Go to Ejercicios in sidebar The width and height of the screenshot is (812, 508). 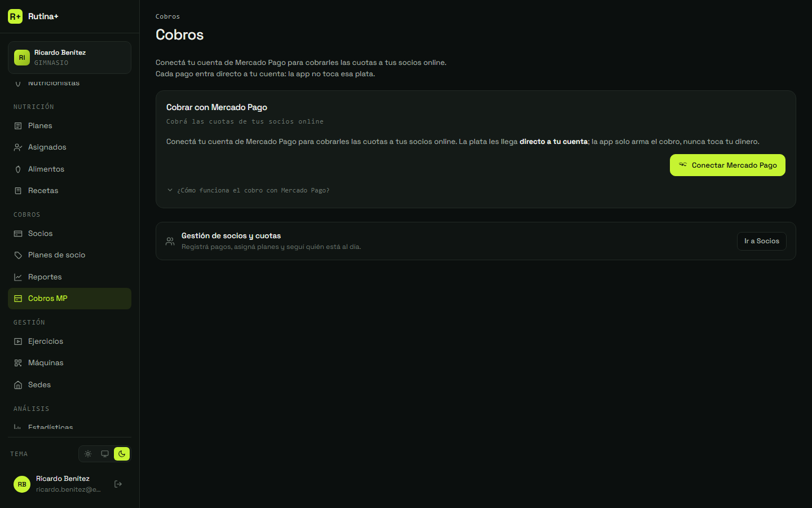click(69, 341)
